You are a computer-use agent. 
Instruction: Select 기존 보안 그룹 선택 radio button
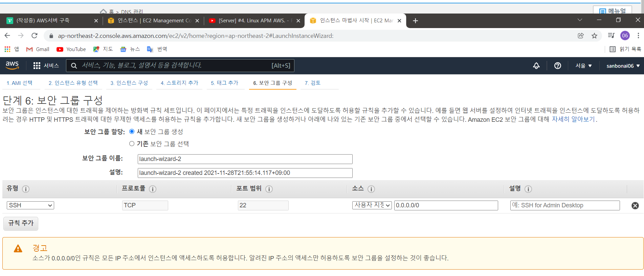[132, 144]
